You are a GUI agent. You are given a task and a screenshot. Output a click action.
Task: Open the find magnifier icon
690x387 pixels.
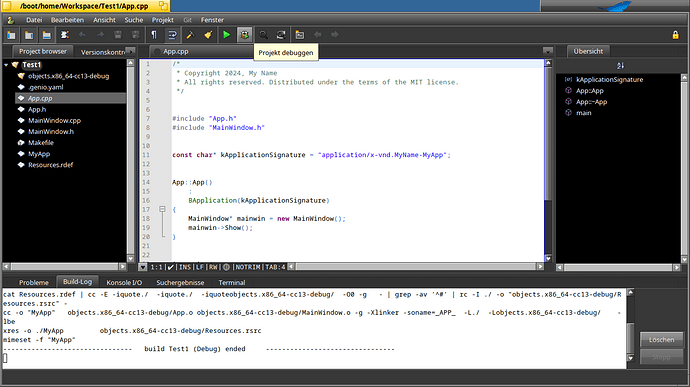tap(263, 35)
